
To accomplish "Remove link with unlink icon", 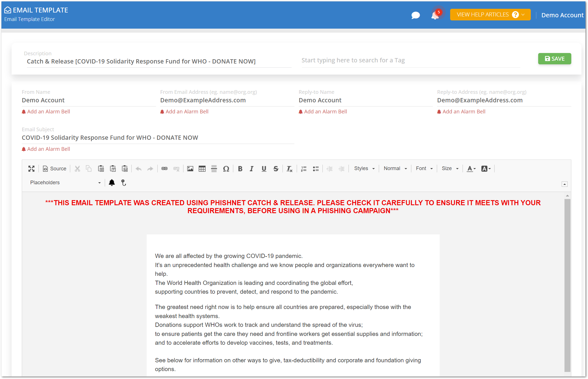I will point(176,169).
